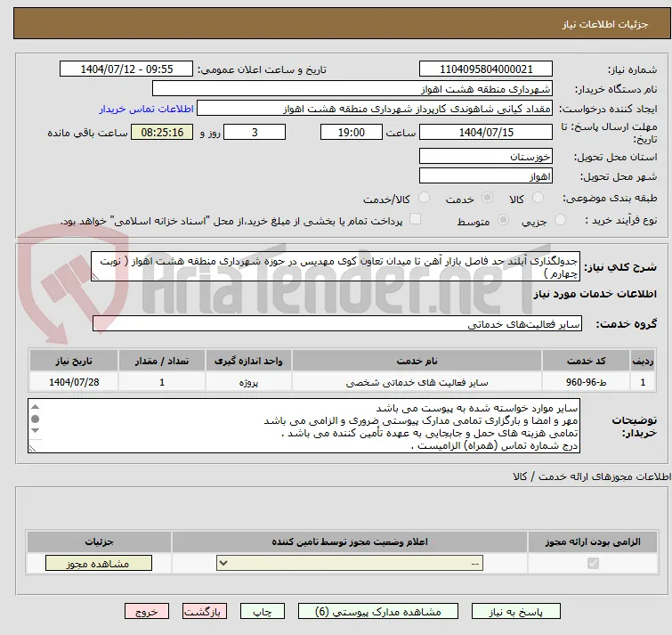
Task: Click the استان محل تحویل خوزستان field
Action: coord(486,156)
